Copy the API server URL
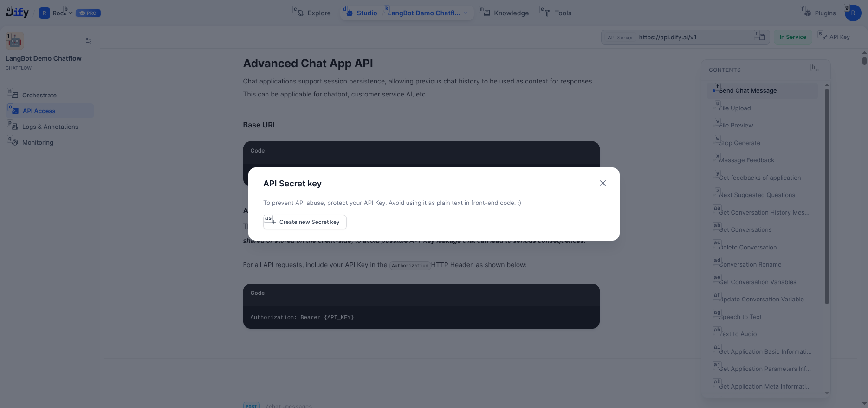Image resolution: width=868 pixels, height=408 pixels. tap(762, 37)
